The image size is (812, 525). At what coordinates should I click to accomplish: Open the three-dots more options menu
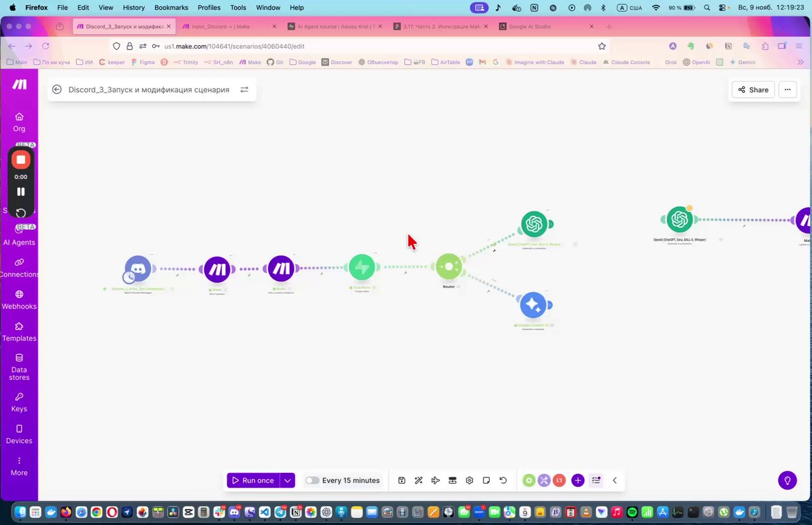point(787,90)
